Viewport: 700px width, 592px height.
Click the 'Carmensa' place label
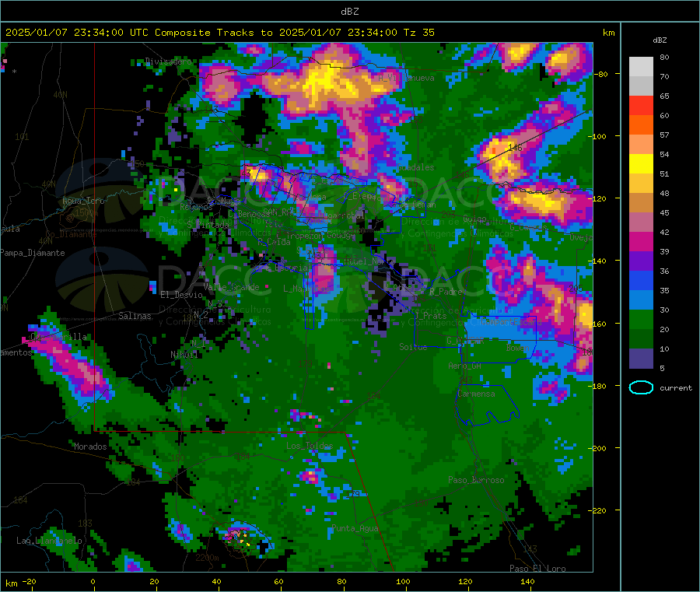coord(476,394)
